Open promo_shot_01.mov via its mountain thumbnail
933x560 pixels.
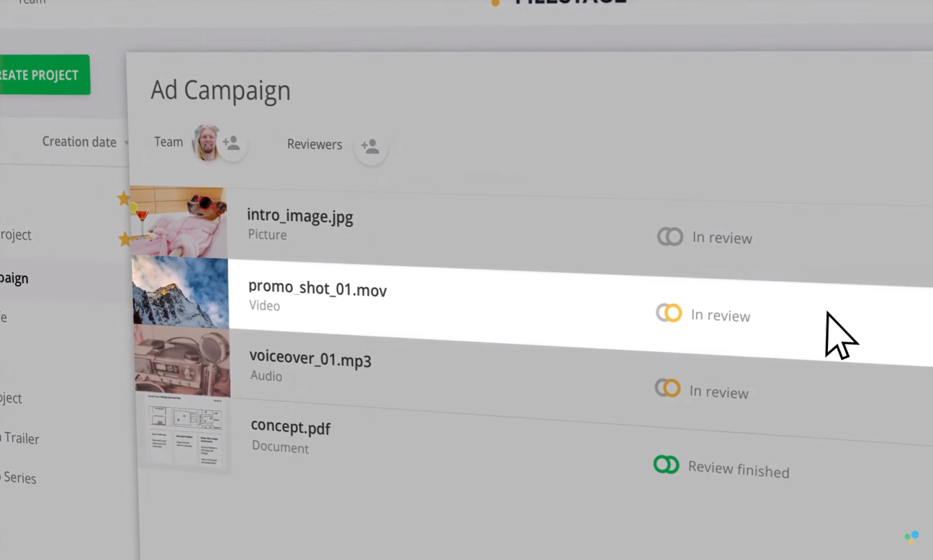180,292
